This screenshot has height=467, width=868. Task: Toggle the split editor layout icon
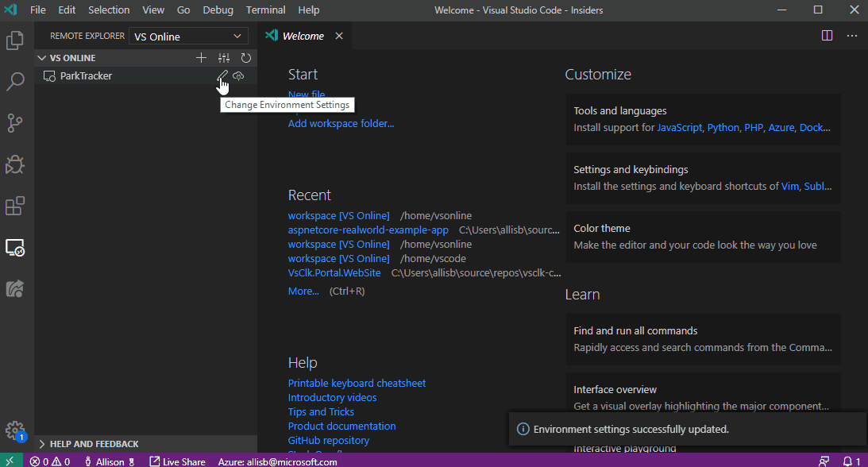coord(827,35)
